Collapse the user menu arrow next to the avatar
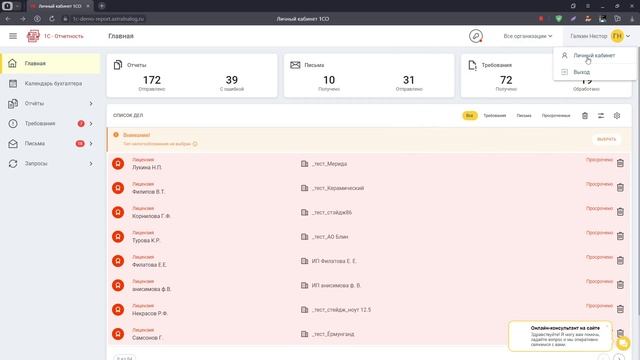This screenshot has width=640, height=360. 628,36
